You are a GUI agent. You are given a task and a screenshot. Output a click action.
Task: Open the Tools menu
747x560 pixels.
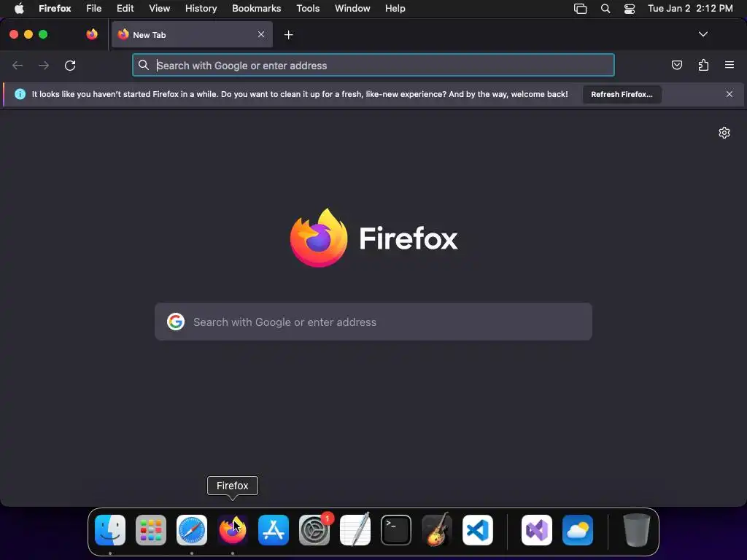coord(308,9)
